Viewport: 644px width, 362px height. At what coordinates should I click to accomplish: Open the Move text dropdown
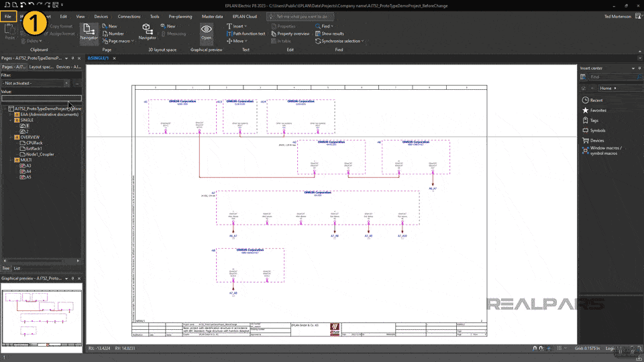pos(237,41)
